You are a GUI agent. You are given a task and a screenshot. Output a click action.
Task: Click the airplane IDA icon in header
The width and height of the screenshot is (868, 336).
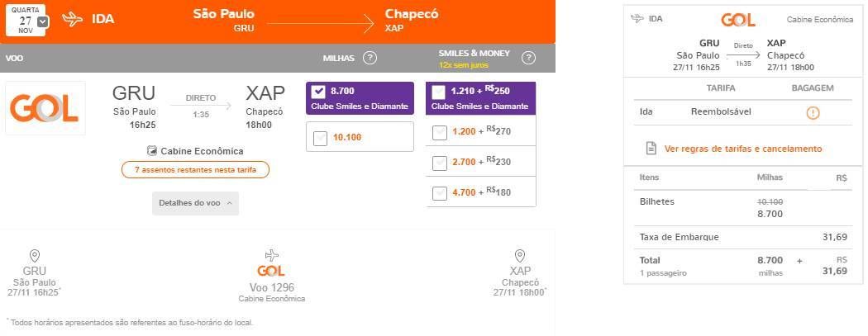coord(72,19)
